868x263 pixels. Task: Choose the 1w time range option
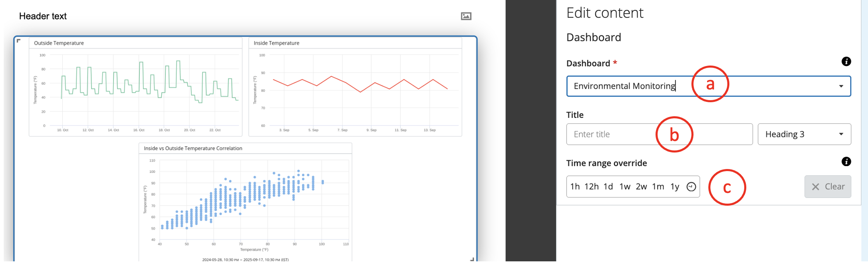click(x=625, y=187)
